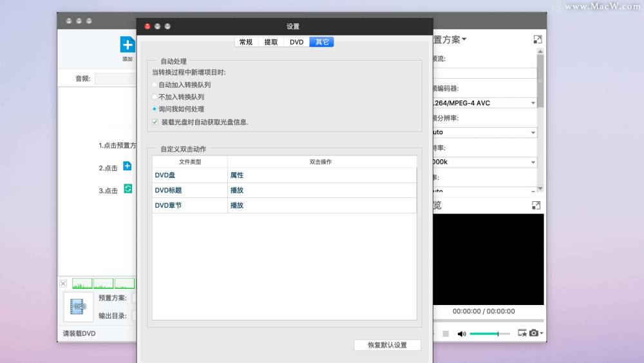Open the preset (置方案) header dropdown arrow
This screenshot has width=644, height=363.
[464, 39]
